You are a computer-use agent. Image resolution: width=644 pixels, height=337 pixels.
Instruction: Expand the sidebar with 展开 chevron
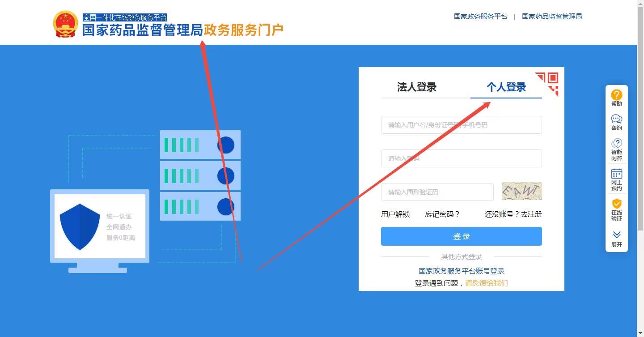point(617,239)
